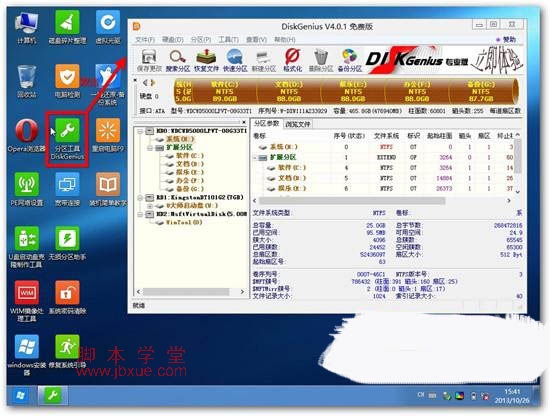This screenshot has width=550, height=416.
Task: Select 系统(H:) in the left disk tree
Action: pyautogui.click(x=180, y=139)
